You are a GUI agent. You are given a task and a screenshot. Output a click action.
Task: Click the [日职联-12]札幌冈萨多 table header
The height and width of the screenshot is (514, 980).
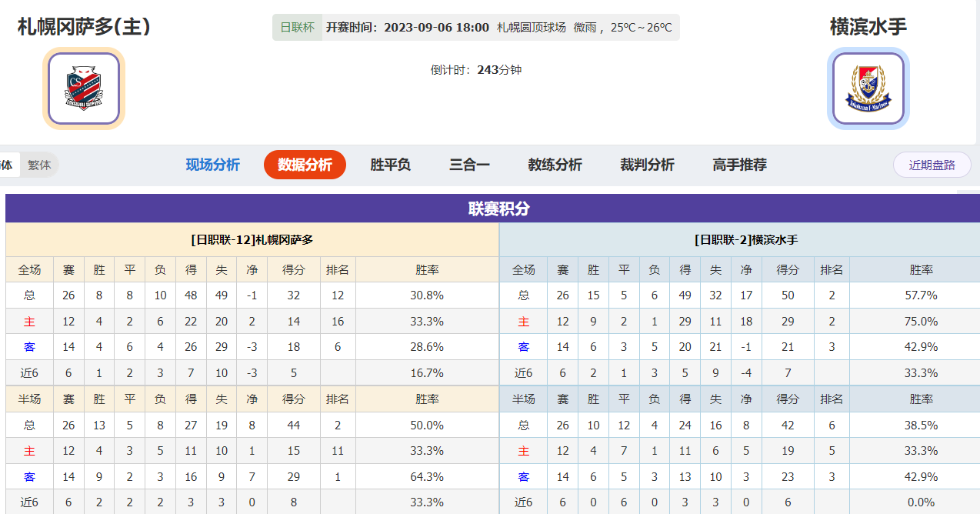click(252, 240)
